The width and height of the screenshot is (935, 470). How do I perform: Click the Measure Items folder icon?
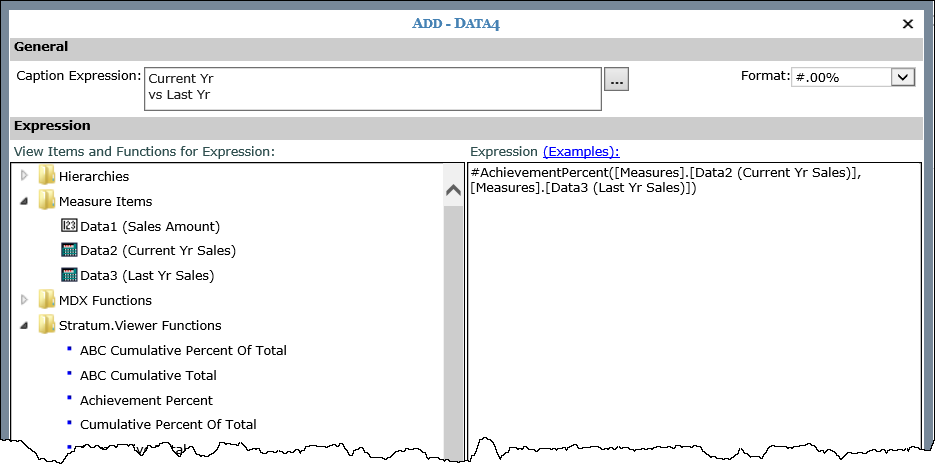point(46,201)
